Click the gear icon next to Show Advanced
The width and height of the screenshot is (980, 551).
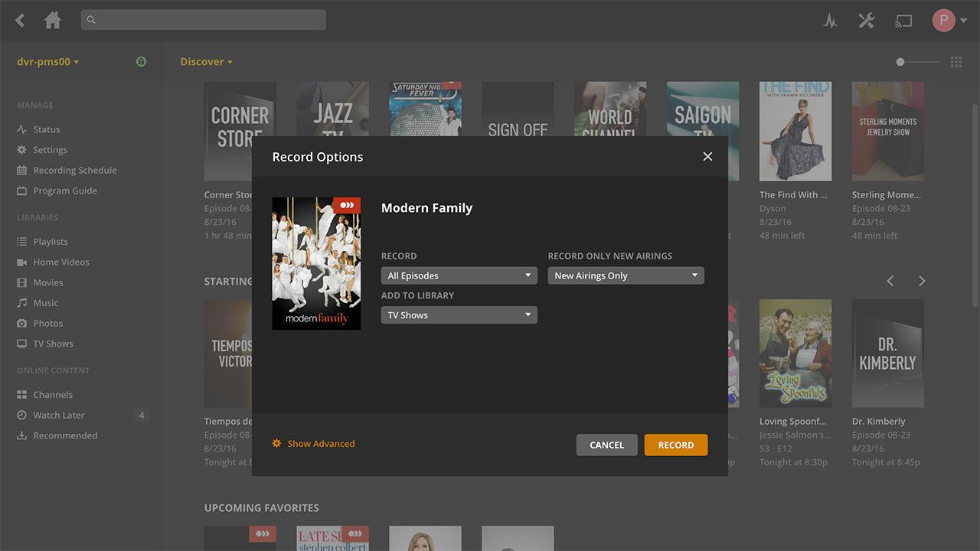click(x=277, y=443)
